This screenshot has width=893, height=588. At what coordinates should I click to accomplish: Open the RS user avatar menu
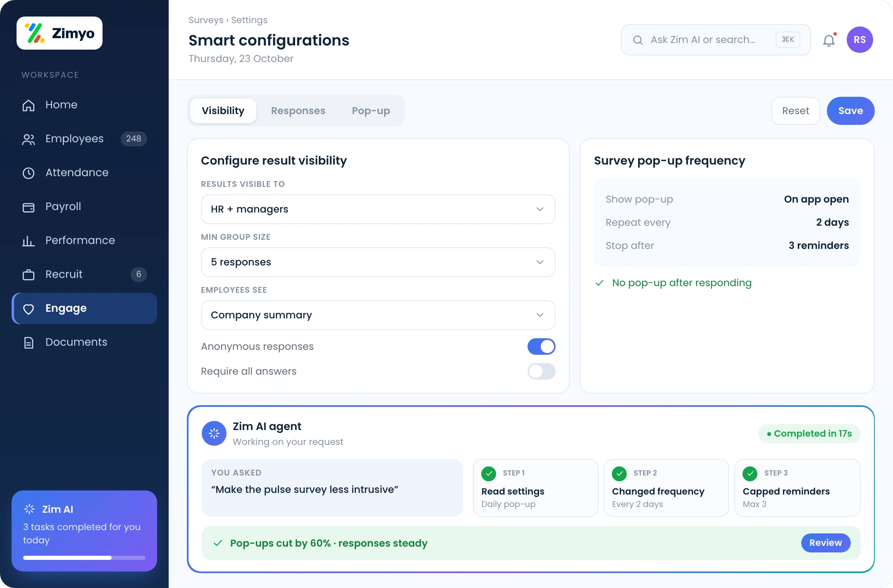pos(860,40)
